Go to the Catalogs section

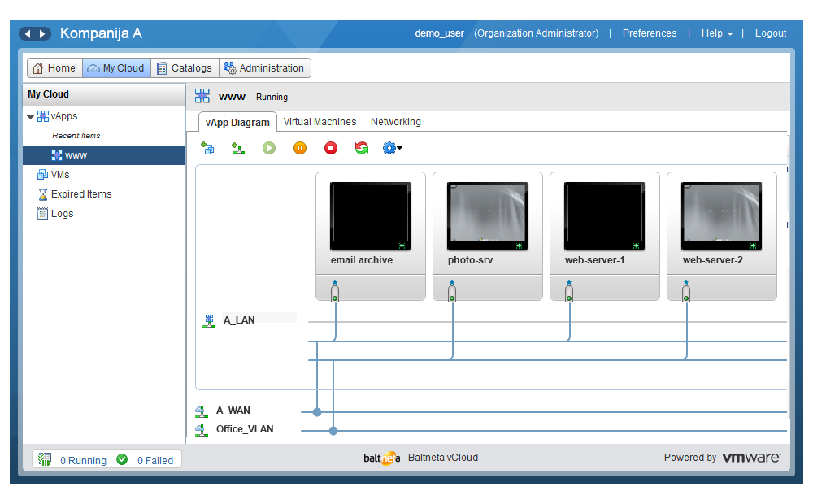tap(185, 68)
